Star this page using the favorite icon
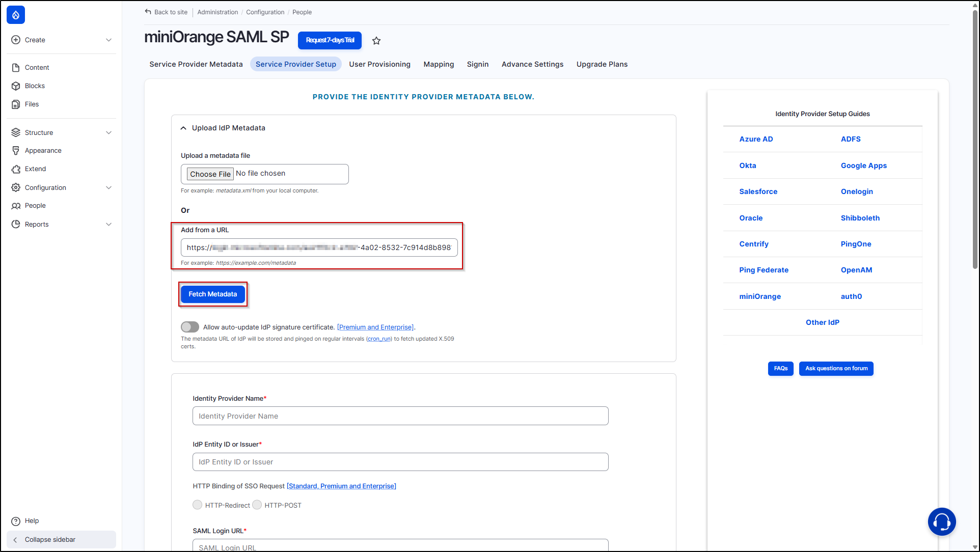Viewport: 980px width, 552px height. [376, 40]
